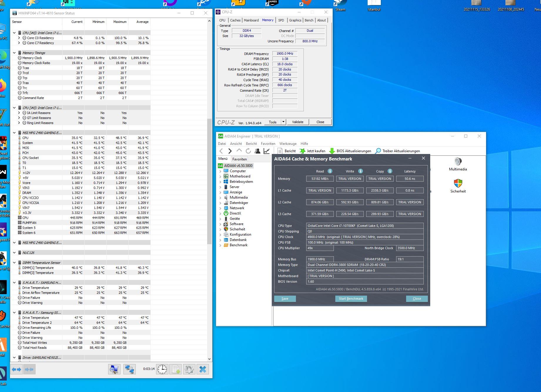Click HWiNFO expand-view arrows icon
The width and height of the screenshot is (541, 392).
[x=16, y=369]
